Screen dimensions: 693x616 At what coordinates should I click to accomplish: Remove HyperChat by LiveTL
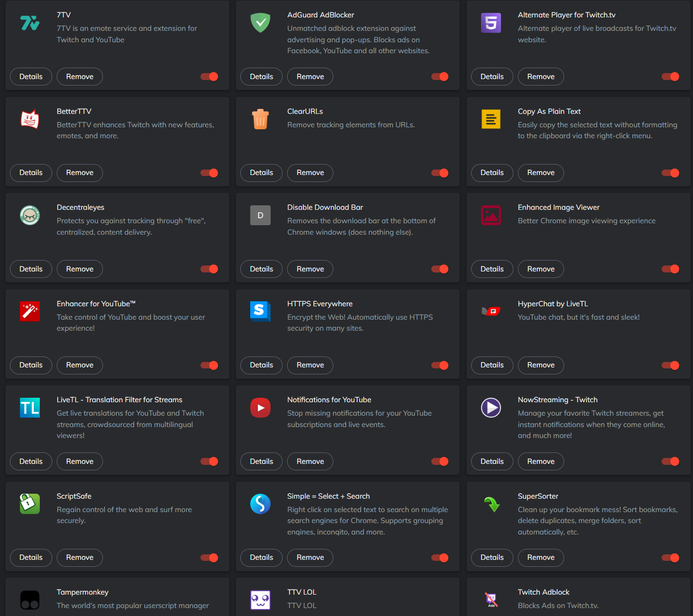click(x=541, y=365)
